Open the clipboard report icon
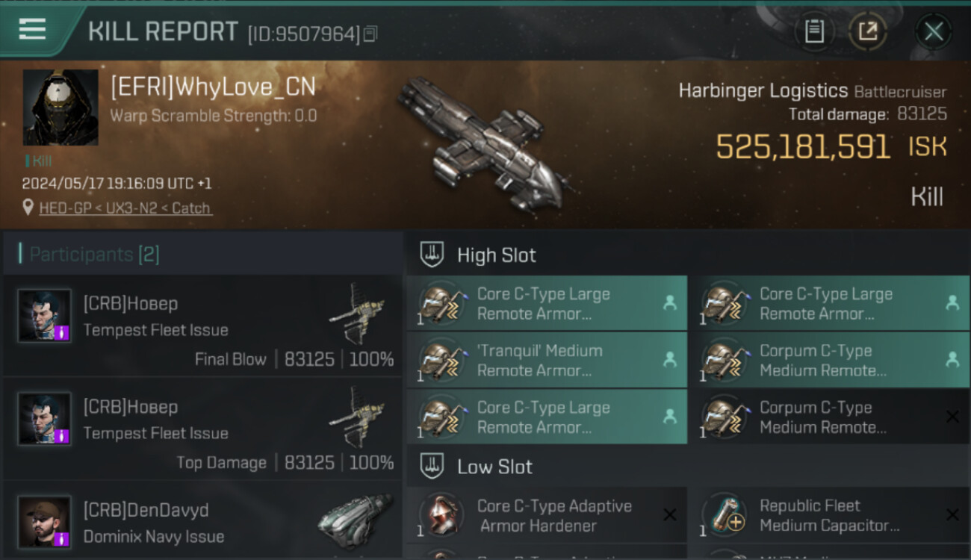Screen dimensions: 971x560 click(x=814, y=31)
